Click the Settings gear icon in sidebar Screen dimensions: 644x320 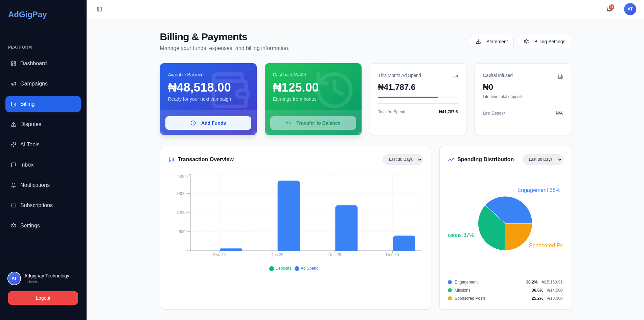14,226
